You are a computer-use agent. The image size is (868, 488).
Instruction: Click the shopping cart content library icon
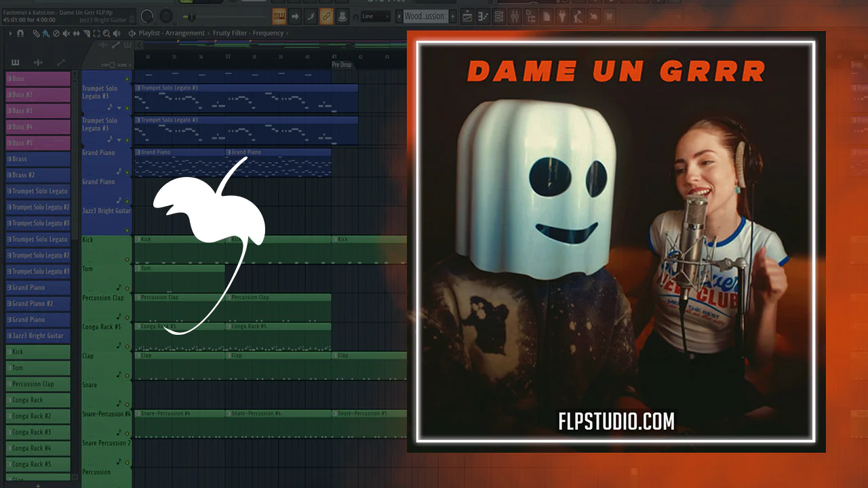tap(608, 16)
